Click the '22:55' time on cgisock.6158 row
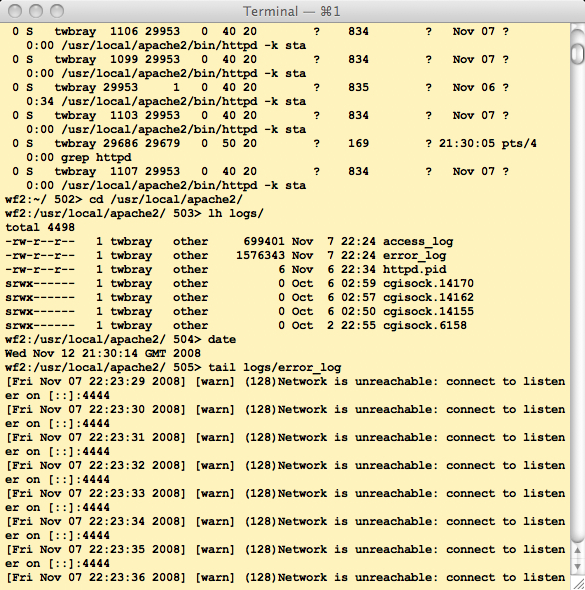This screenshot has height=590, width=585. [x=358, y=325]
